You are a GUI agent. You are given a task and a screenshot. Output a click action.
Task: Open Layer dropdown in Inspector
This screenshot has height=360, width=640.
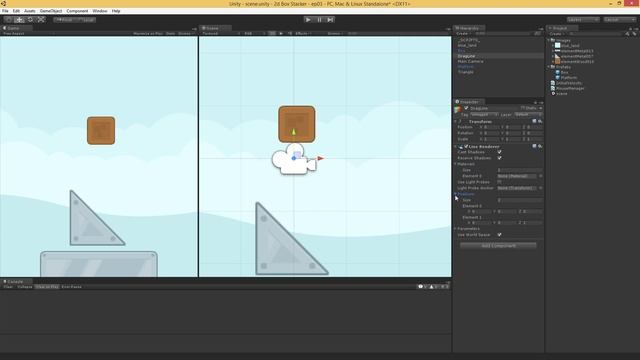[528, 115]
